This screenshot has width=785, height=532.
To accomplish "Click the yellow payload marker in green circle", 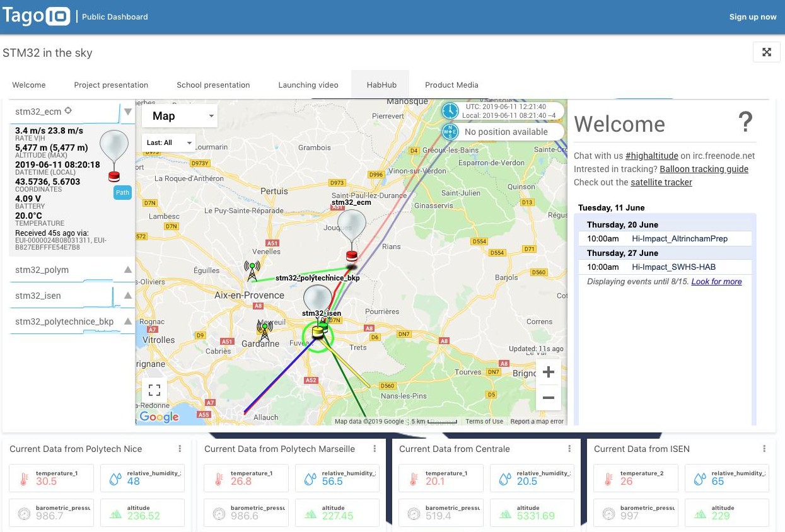I will [318, 332].
